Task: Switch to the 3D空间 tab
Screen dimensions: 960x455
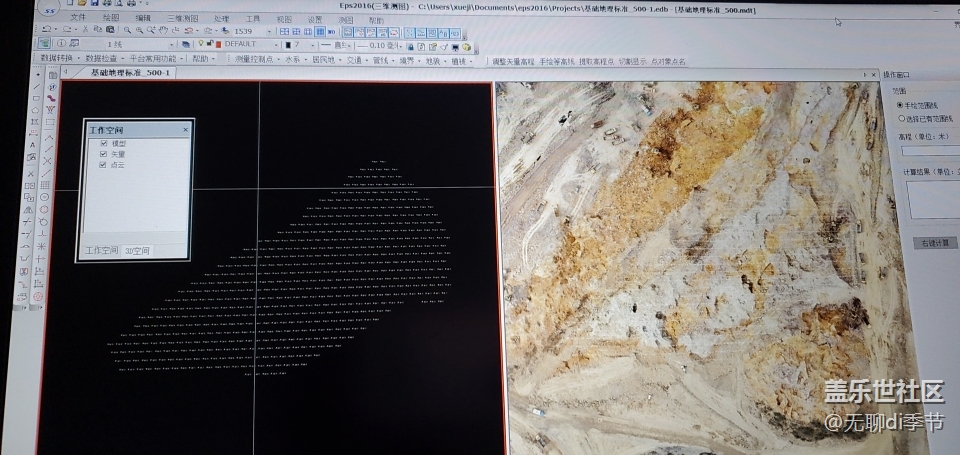Action: tap(139, 250)
